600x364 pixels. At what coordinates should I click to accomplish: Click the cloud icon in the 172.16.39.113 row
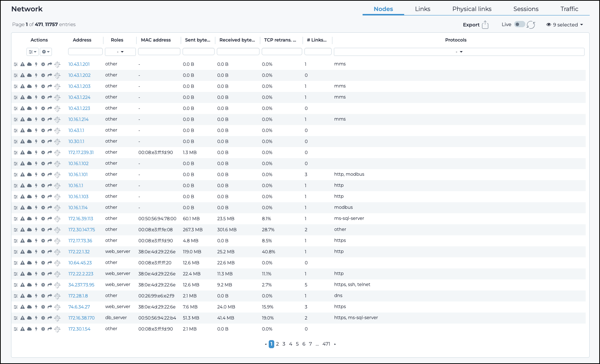coord(29,219)
